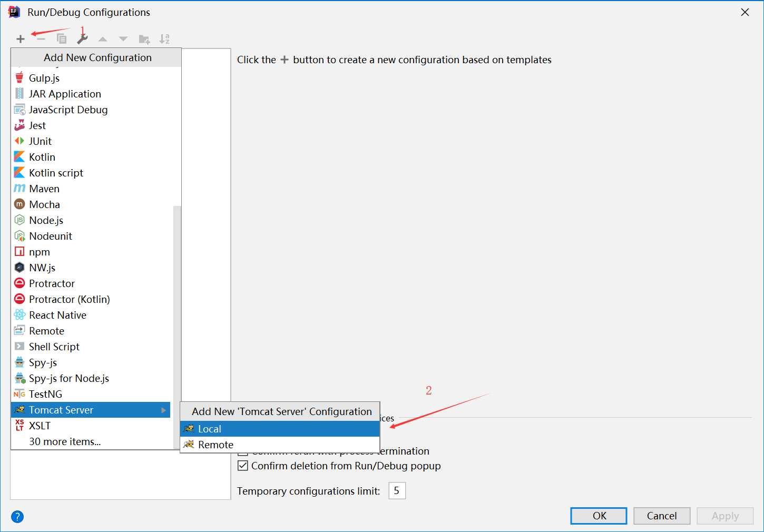
Task: Open Edit Templates wrench icon
Action: pyautogui.click(x=82, y=39)
